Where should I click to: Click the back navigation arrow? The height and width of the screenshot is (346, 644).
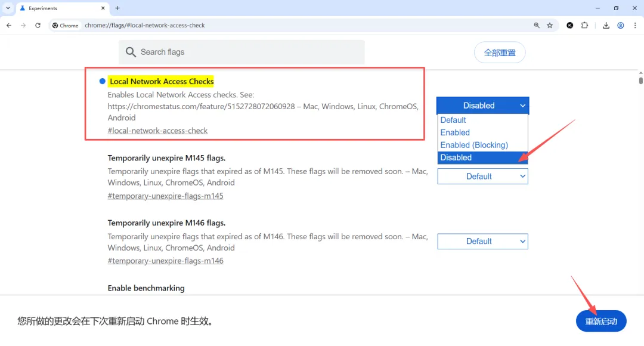[x=9, y=26]
